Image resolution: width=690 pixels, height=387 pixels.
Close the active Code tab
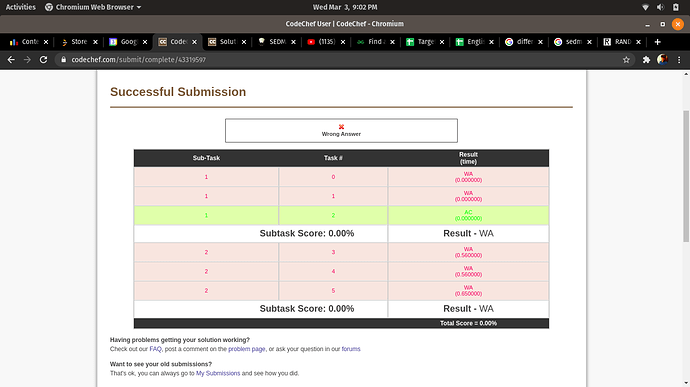click(x=195, y=42)
